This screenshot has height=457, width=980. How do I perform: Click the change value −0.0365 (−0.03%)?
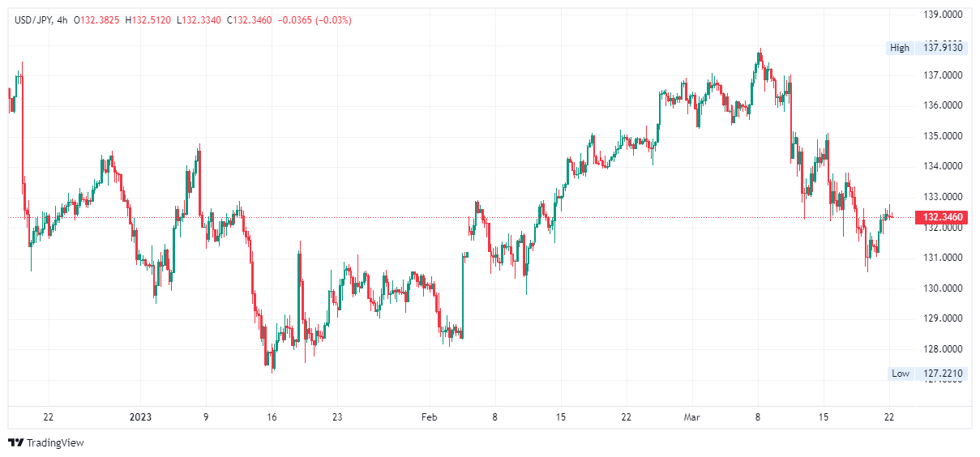click(x=315, y=20)
